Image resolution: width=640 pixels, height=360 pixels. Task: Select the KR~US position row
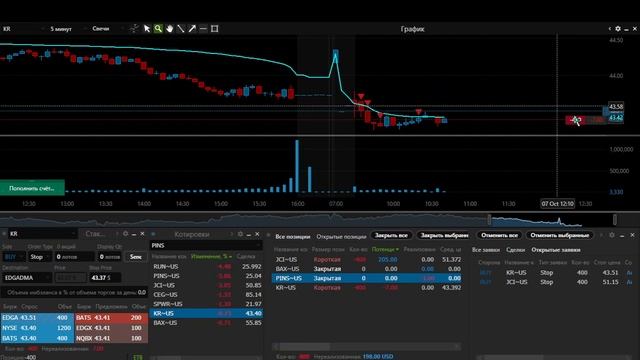[367, 287]
